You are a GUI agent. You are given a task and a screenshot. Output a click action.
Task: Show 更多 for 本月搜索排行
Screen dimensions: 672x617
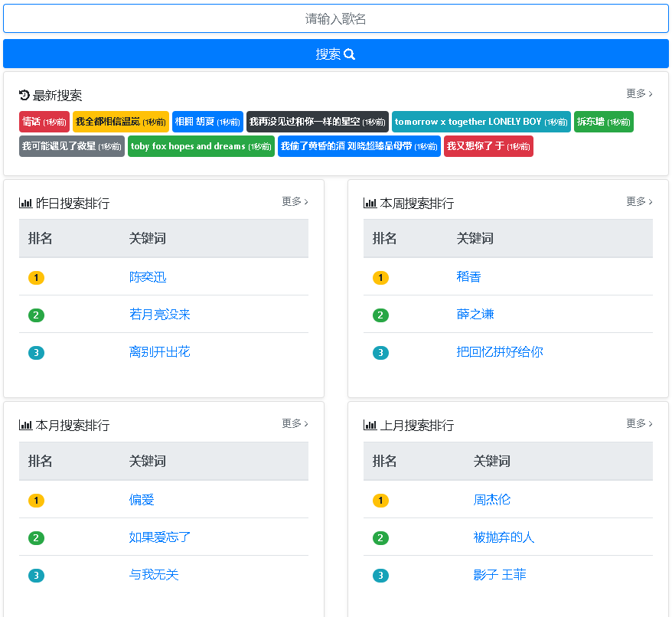[x=295, y=423]
